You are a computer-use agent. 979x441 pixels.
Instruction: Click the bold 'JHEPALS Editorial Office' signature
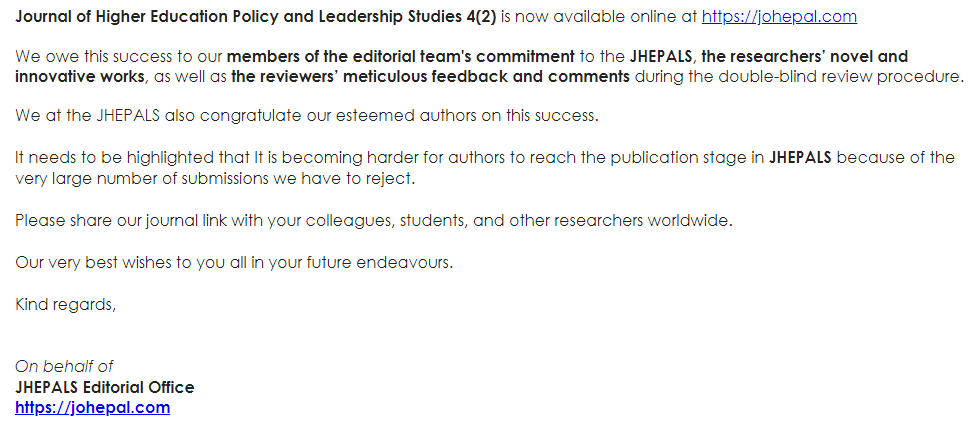(x=105, y=387)
